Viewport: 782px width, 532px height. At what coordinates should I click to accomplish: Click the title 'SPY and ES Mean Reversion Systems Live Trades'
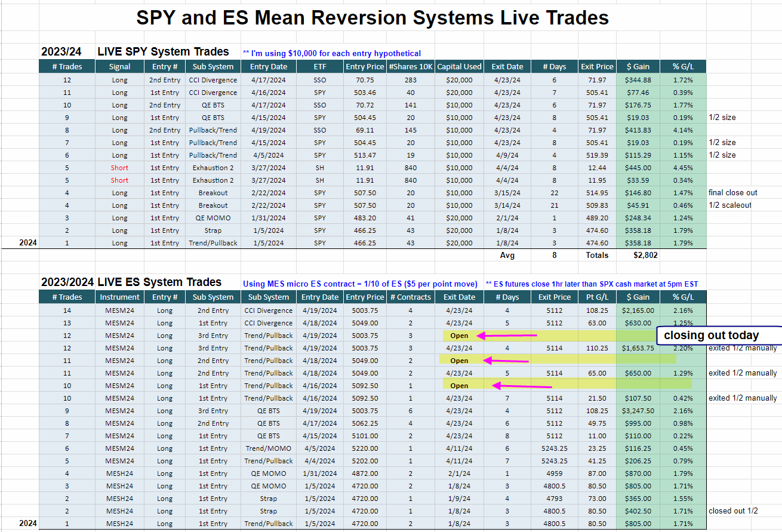coord(372,17)
